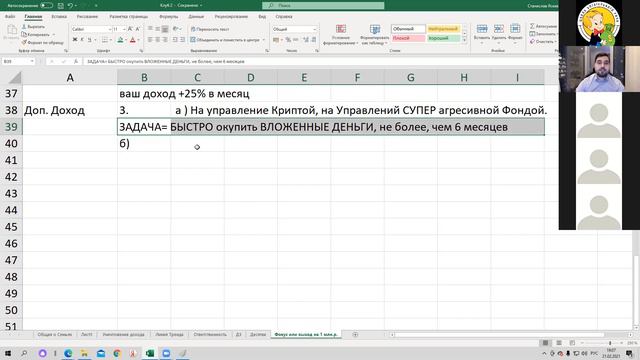Click the Name Box showing B39
Screen dimensions: 640x360
click(x=18, y=61)
